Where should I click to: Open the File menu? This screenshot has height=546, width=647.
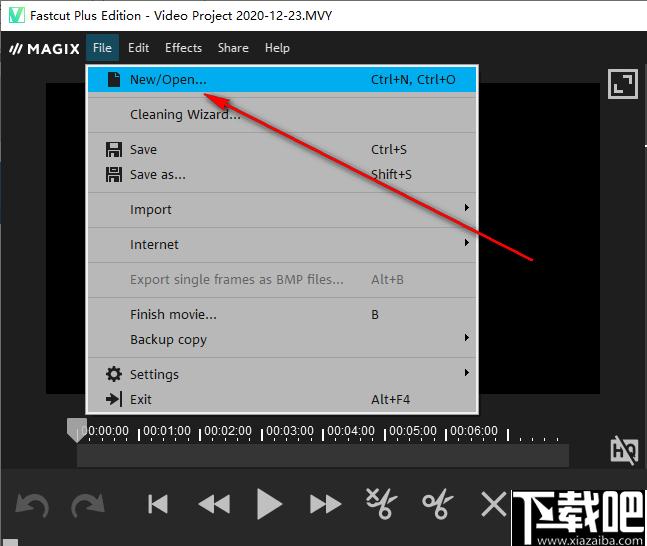[102, 48]
